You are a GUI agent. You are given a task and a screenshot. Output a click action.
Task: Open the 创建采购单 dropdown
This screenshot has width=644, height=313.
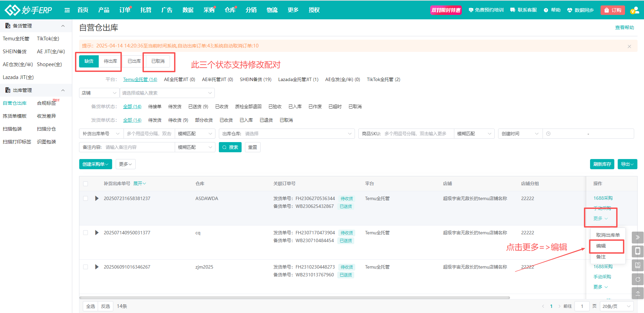click(x=95, y=164)
